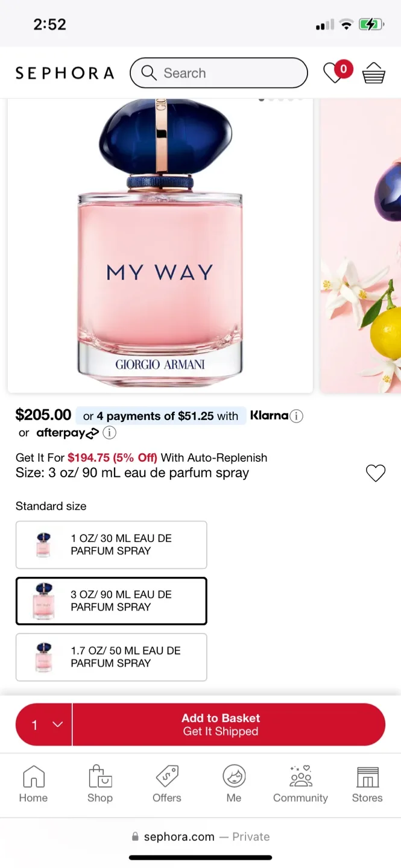Open the Me profile tab
Screen dimensions: 401x868
point(234,784)
